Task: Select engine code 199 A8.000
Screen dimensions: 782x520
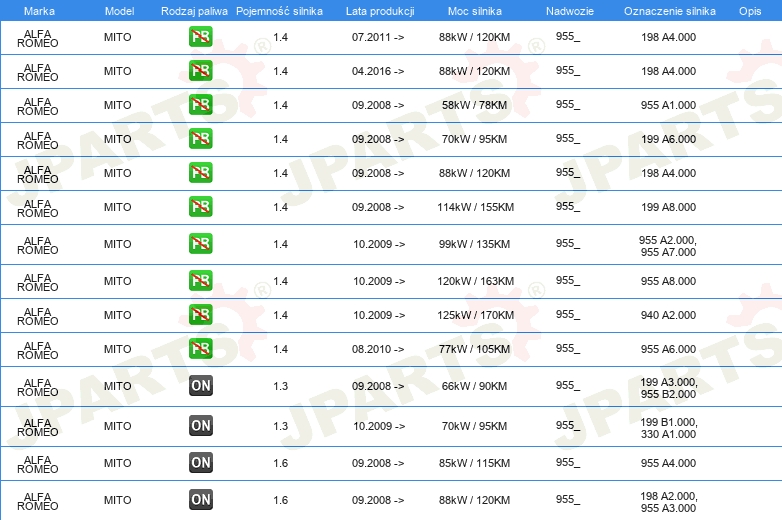Action: [668, 207]
